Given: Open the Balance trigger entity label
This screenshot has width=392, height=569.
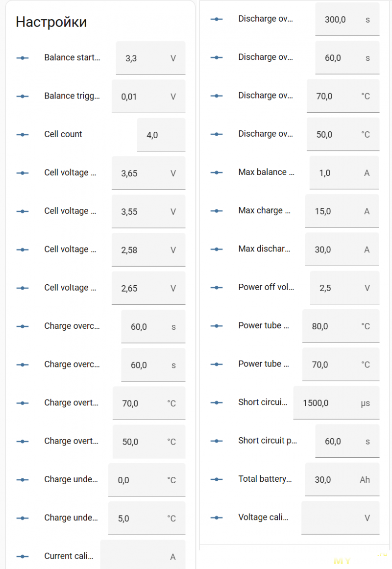Looking at the screenshot, I should [x=72, y=96].
